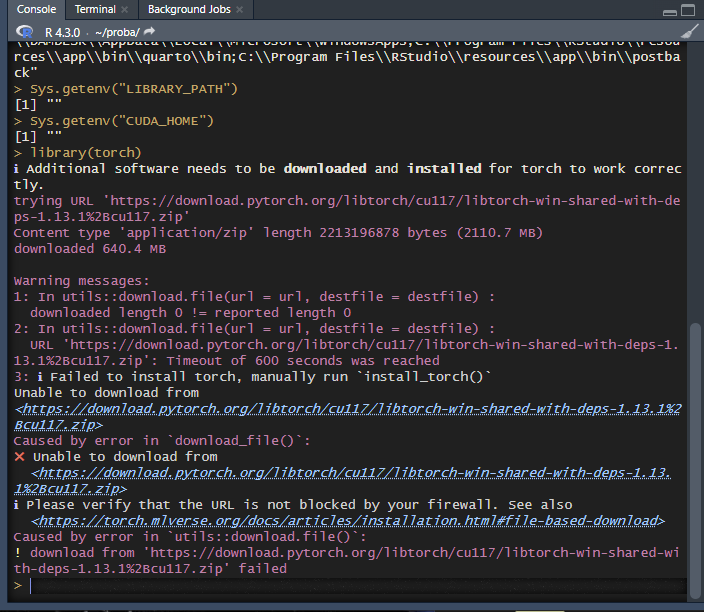Click 'Additional software needs to be downloaded' line

pyautogui.click(x=348, y=176)
